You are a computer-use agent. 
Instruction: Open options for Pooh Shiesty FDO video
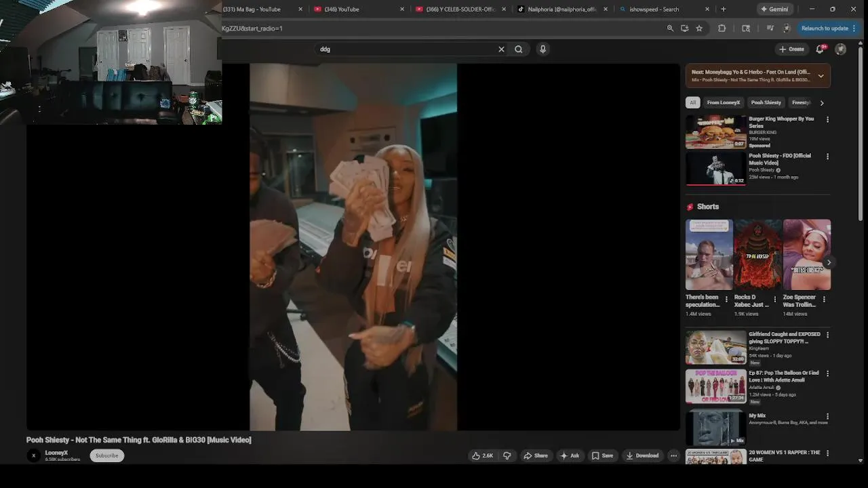tap(827, 156)
